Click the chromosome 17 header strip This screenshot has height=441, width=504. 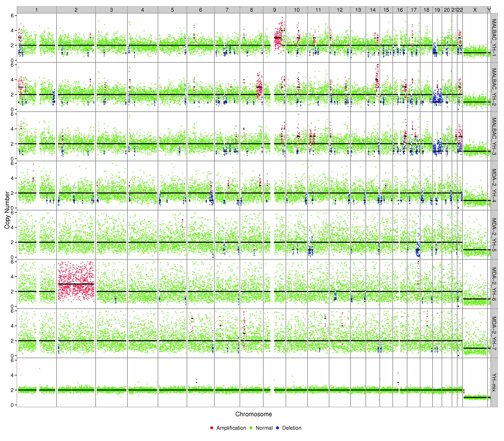[414, 10]
